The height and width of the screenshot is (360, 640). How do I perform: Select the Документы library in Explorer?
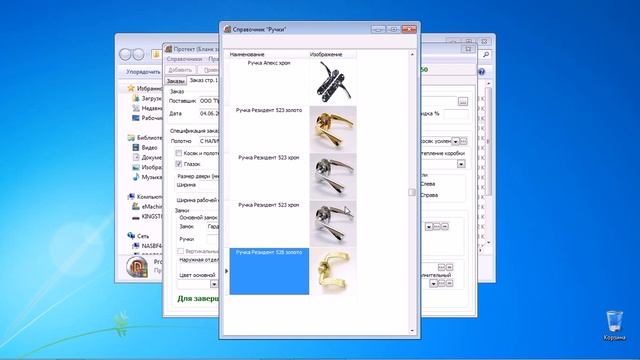point(147,157)
